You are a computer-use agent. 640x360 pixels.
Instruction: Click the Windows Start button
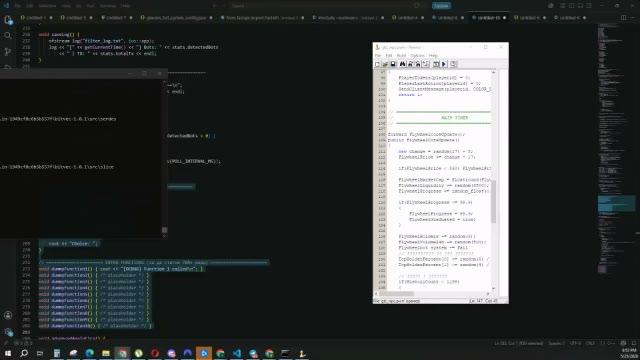pos(8,353)
